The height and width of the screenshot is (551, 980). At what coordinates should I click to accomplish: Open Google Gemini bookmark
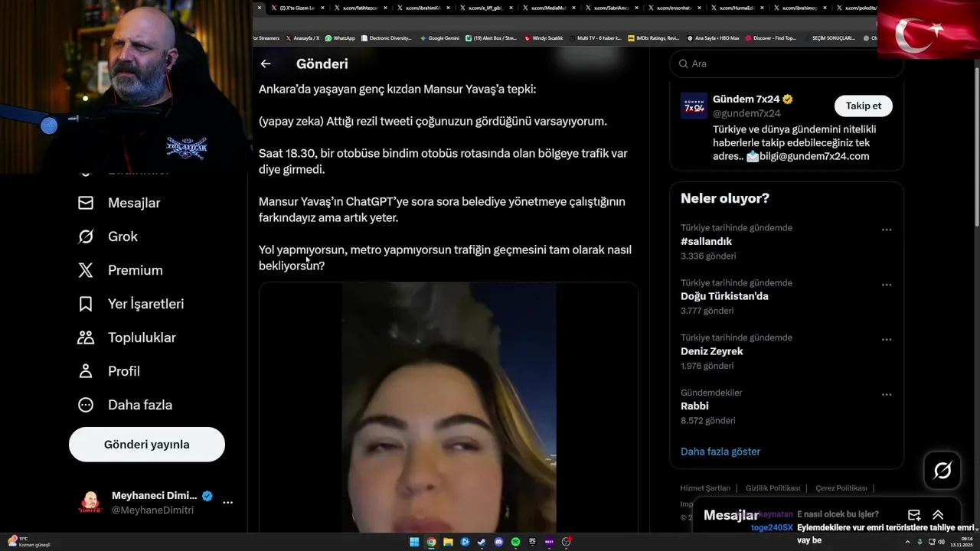pos(439,38)
